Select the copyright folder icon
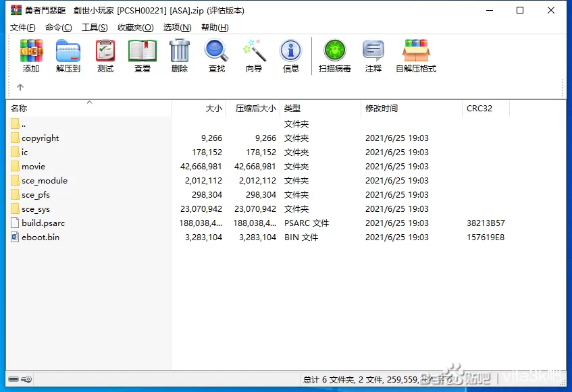 coord(15,138)
